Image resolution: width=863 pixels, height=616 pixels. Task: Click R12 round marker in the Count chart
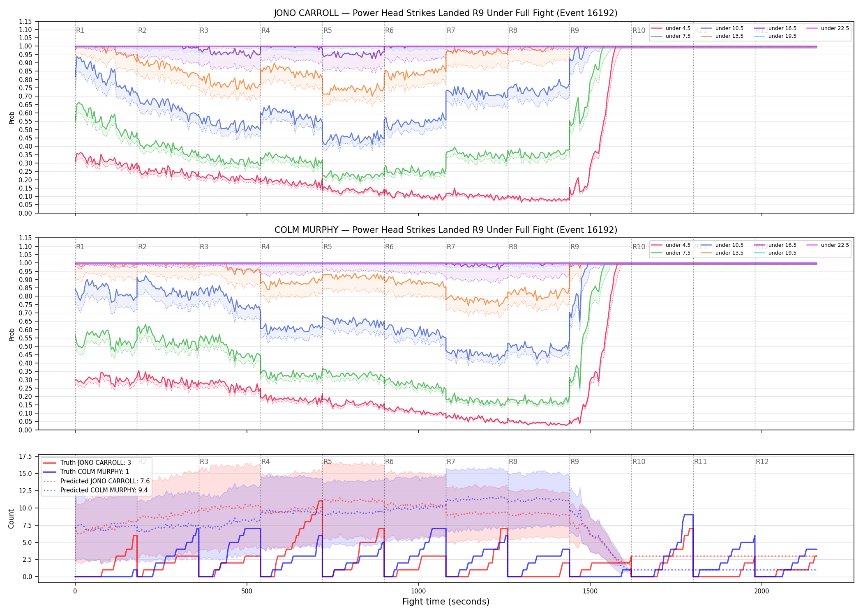(762, 462)
